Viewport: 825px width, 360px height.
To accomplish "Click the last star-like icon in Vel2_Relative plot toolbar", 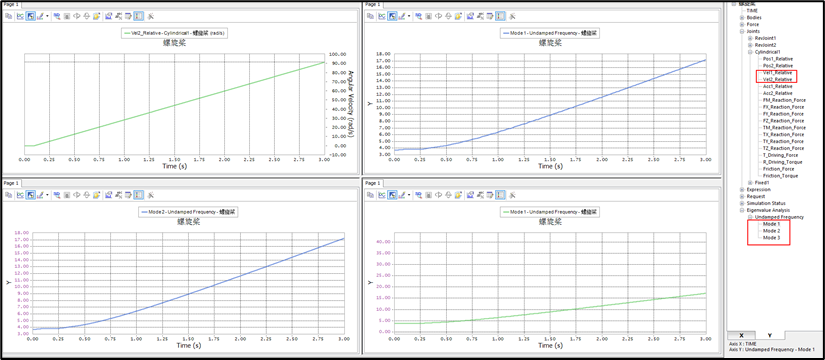I will (x=150, y=16).
